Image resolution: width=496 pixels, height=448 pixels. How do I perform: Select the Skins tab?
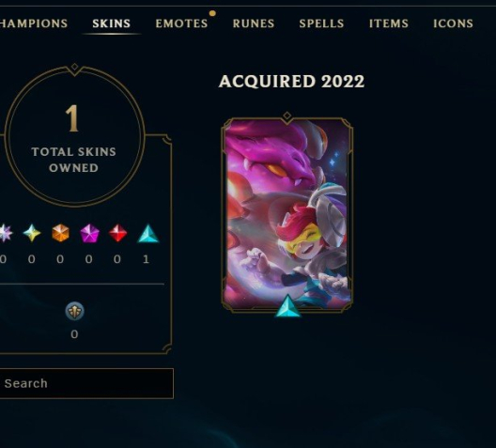pyautogui.click(x=112, y=23)
